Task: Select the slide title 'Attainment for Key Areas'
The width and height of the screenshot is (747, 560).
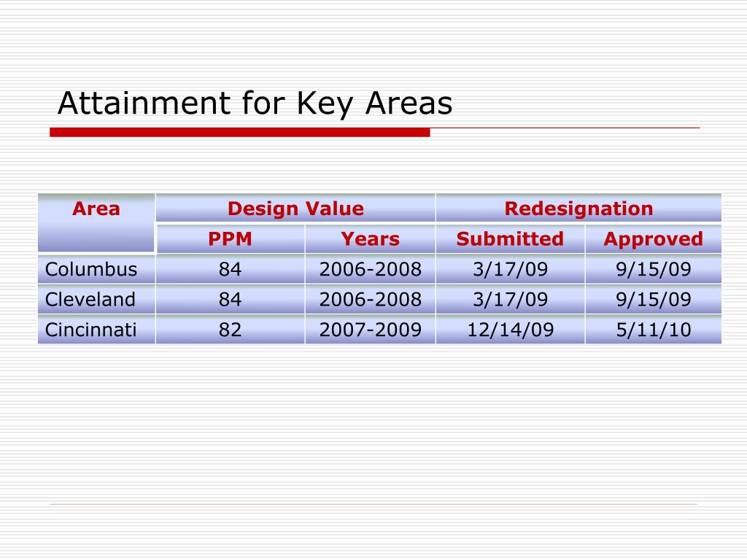Action: [255, 104]
